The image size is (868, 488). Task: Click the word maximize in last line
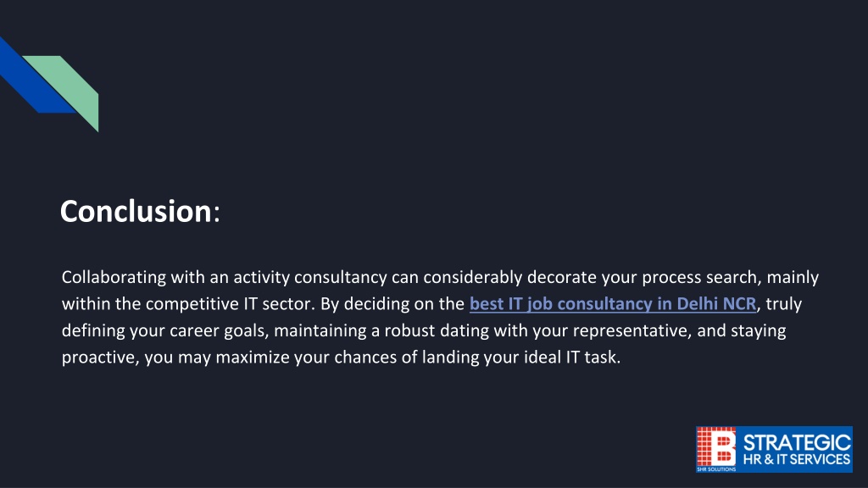click(253, 358)
